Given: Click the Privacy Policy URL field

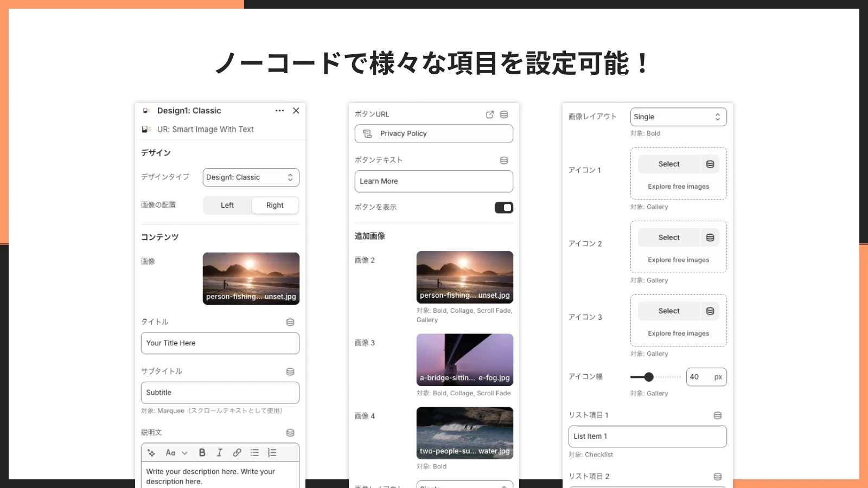Looking at the screenshot, I should (x=434, y=134).
